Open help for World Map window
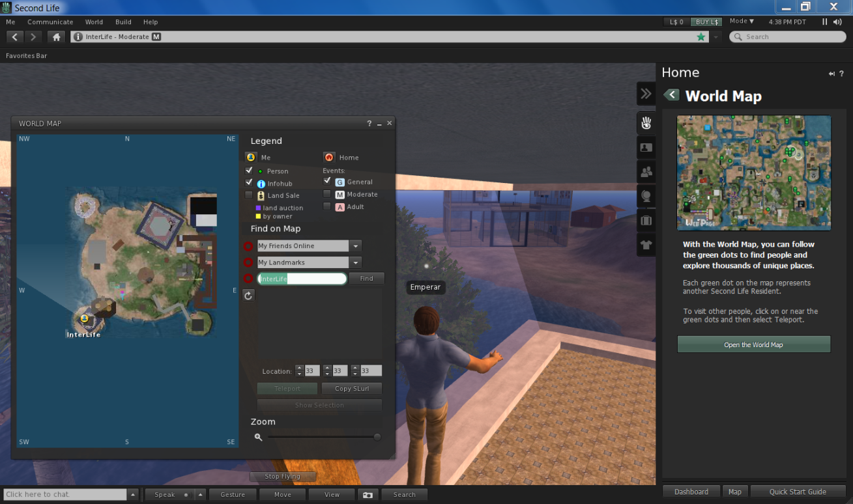The width and height of the screenshot is (853, 504). click(369, 123)
